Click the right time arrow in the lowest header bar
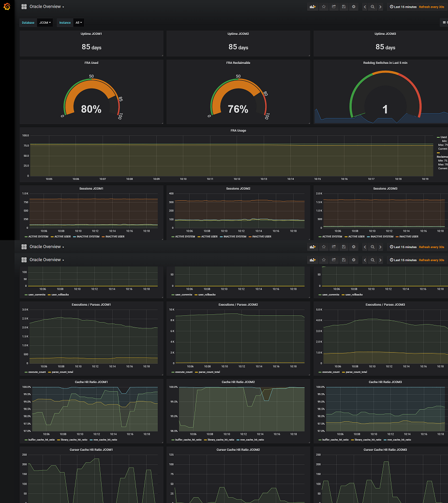This screenshot has width=448, height=503. [x=380, y=260]
